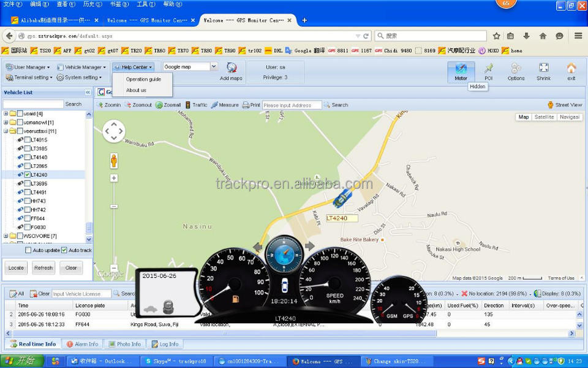Switch to the Alarm Info tab
Image resolution: width=588 pixels, height=368 pixels.
82,344
